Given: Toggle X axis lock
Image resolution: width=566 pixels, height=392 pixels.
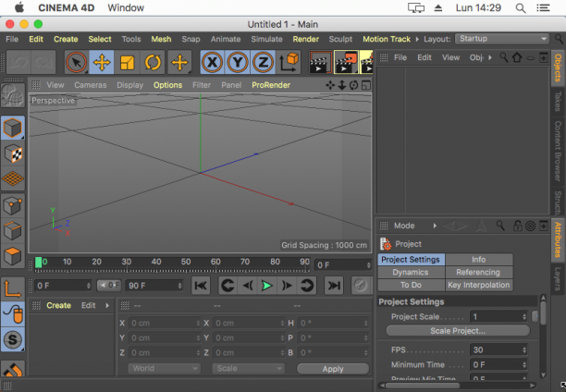Looking at the screenshot, I should tap(212, 63).
